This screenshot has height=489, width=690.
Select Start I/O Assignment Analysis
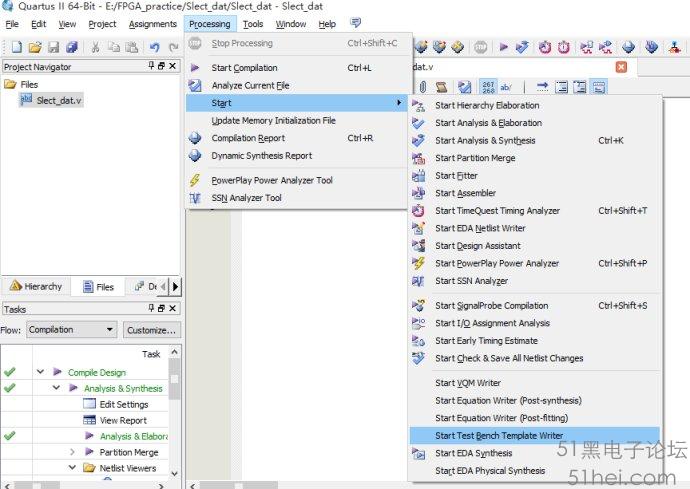535,323
